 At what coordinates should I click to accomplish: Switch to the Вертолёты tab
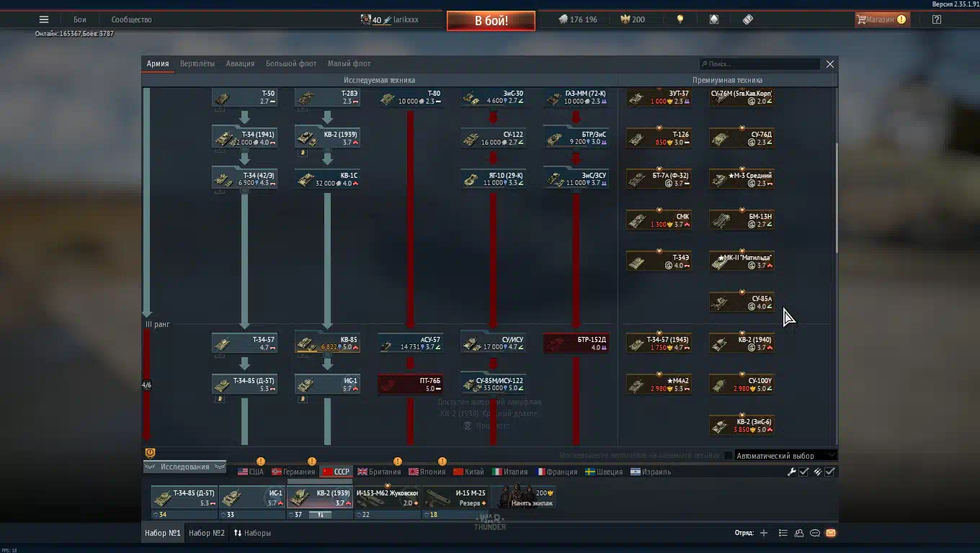197,63
